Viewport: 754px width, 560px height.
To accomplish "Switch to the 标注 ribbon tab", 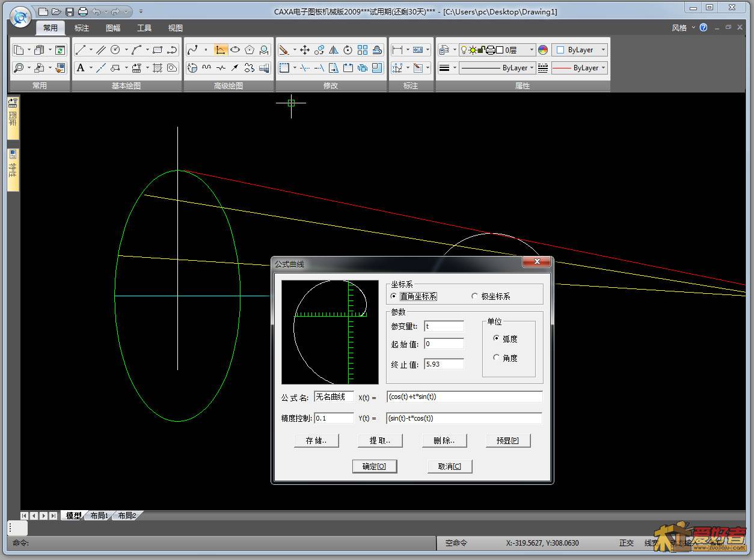I will click(82, 28).
